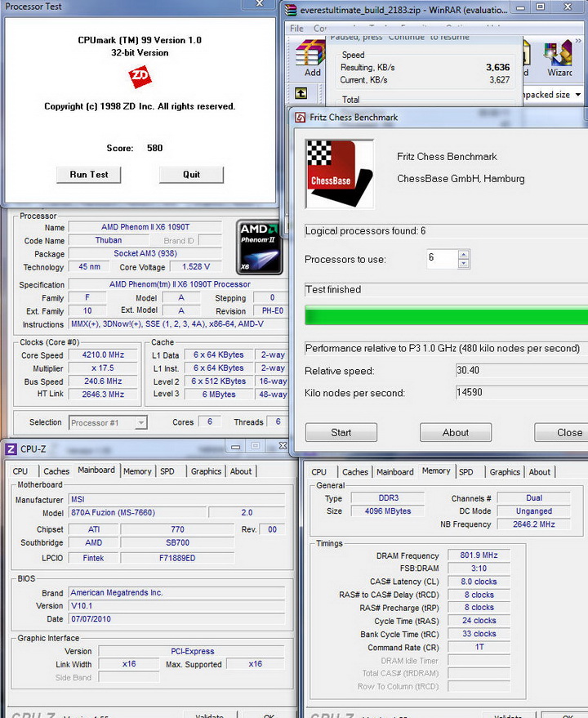
Task: Open Mainboard tab in right CPU-Z
Action: tap(394, 472)
